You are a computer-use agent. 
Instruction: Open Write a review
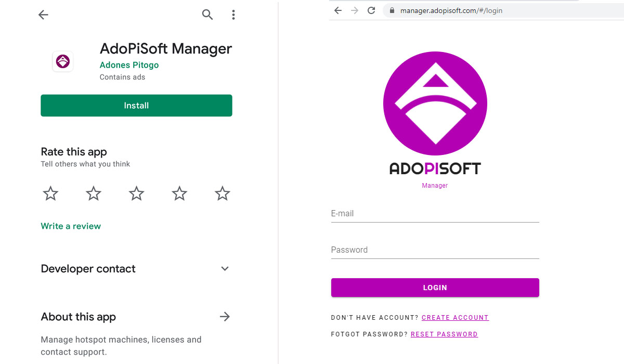coord(71,226)
